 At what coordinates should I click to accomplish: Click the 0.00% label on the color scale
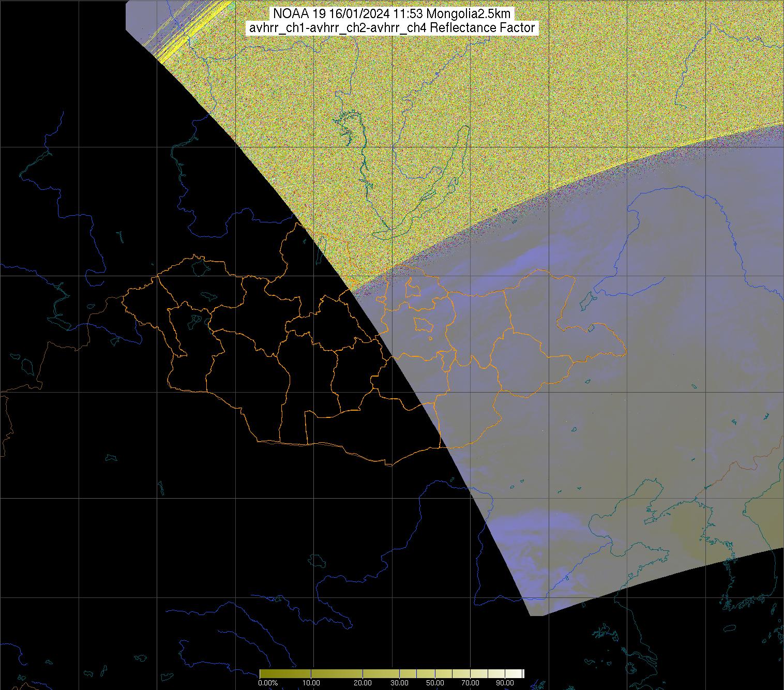coord(267,683)
